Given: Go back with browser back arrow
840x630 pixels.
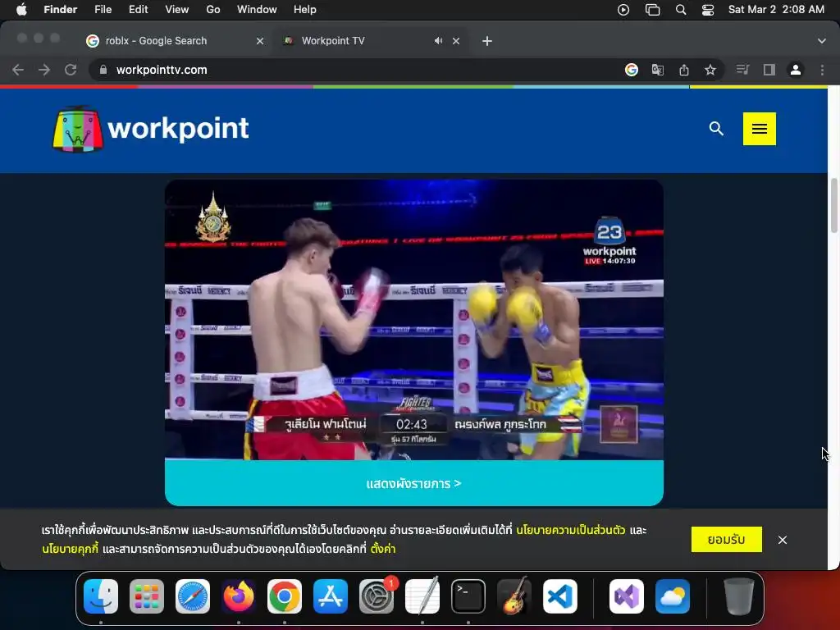Looking at the screenshot, I should click(18, 70).
